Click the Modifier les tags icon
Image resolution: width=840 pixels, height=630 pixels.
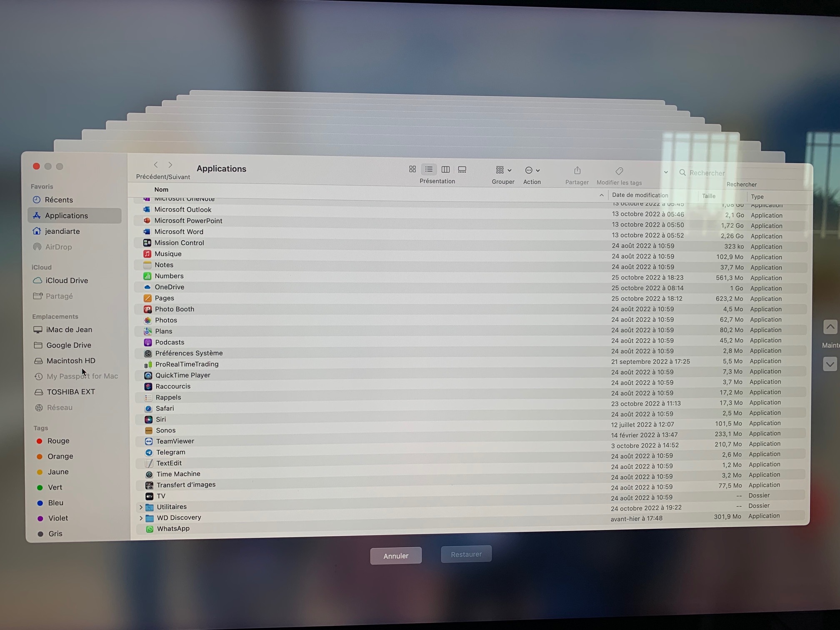coord(619,171)
